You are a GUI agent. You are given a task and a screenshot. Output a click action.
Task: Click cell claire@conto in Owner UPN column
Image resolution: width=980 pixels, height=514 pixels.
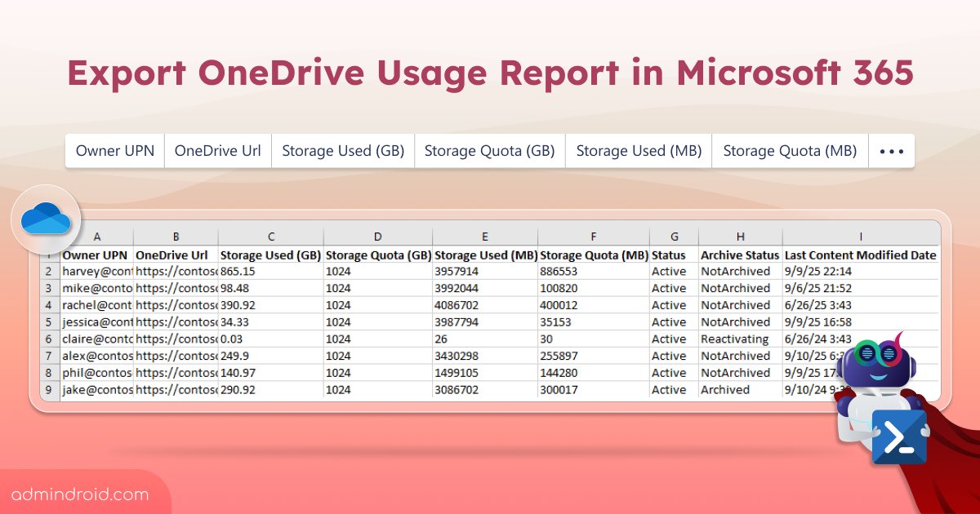pos(96,339)
